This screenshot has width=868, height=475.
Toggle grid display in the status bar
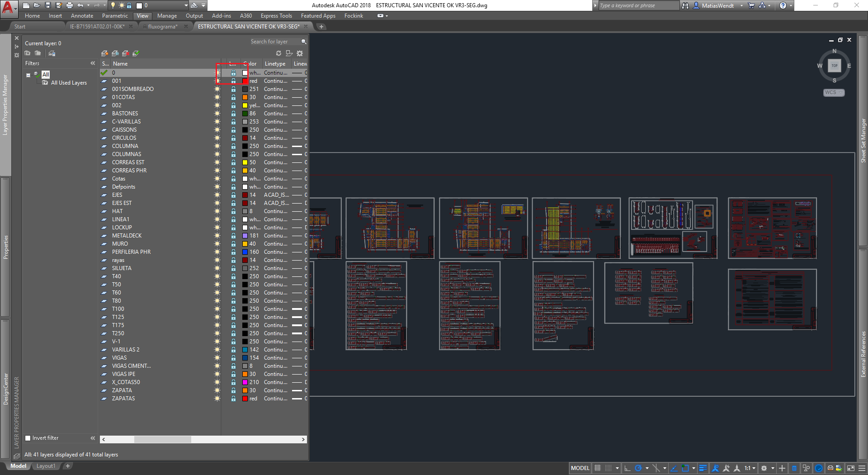pyautogui.click(x=598, y=468)
